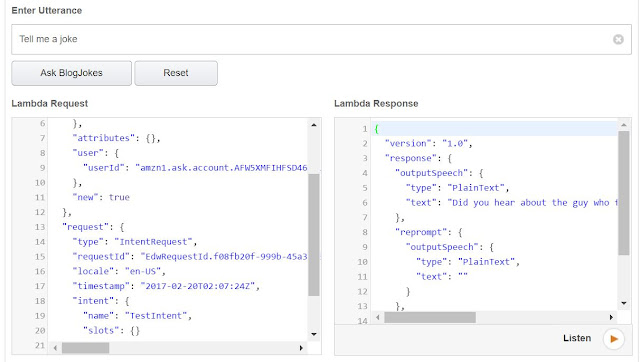Click the Lambda Response horizontal scrollbar thumb

coord(430,317)
